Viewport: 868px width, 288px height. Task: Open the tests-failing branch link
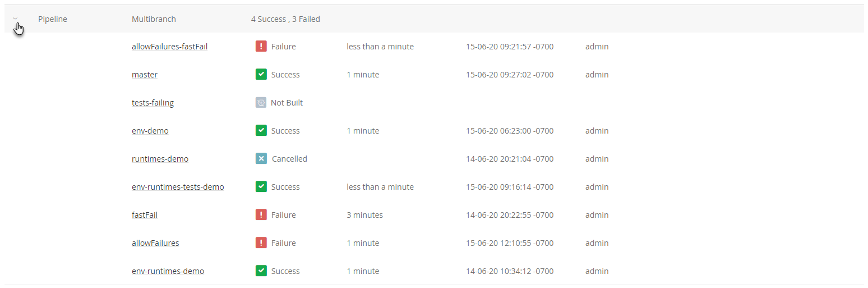tap(153, 103)
